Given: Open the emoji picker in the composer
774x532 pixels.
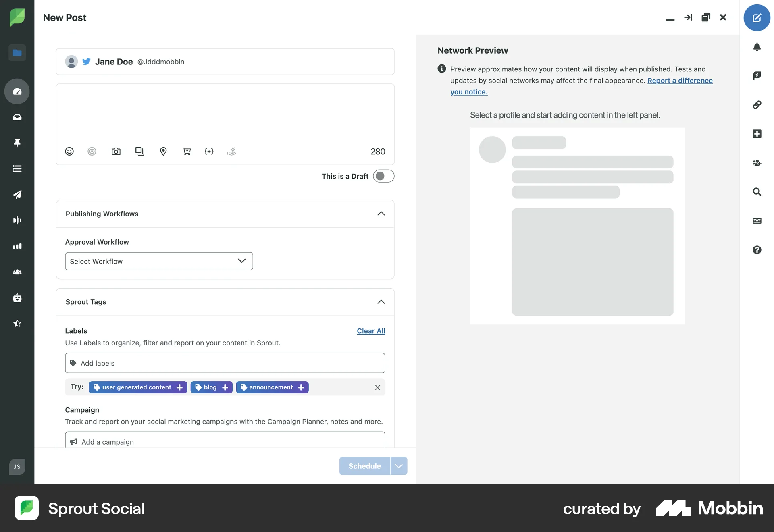Looking at the screenshot, I should [x=69, y=151].
